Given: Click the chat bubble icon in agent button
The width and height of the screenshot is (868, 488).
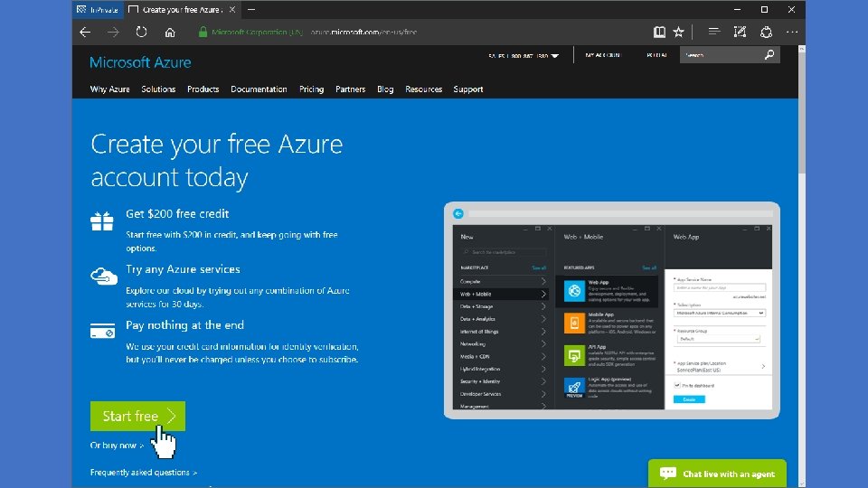Looking at the screenshot, I should pyautogui.click(x=668, y=473).
